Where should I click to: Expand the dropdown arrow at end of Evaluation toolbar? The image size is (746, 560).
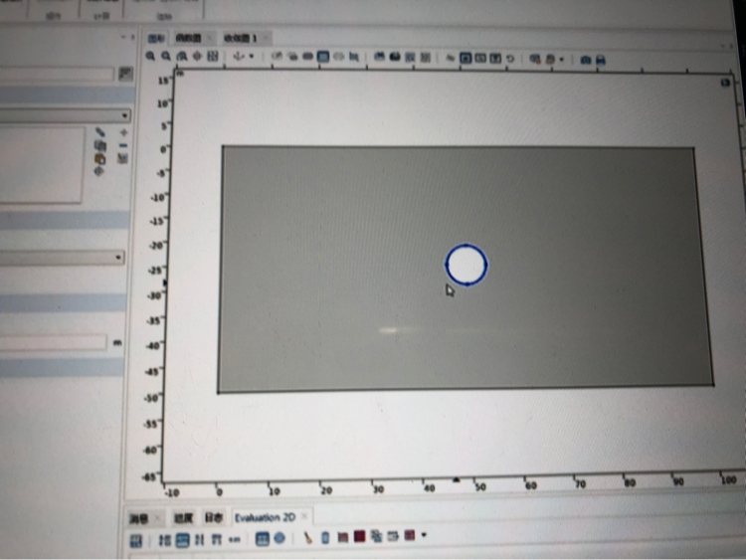point(425,537)
